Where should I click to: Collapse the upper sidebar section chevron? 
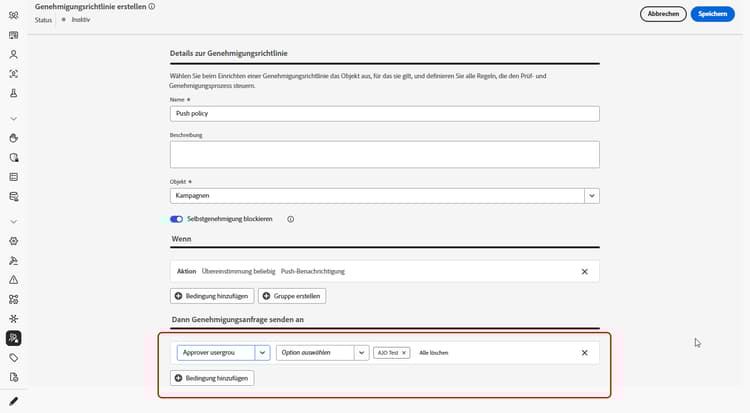pos(13,119)
